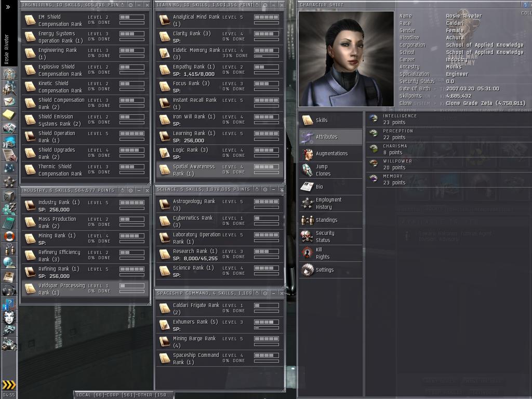Toggle the pin on Engineering window
The width and height of the screenshot is (532, 399).
coord(123,5)
